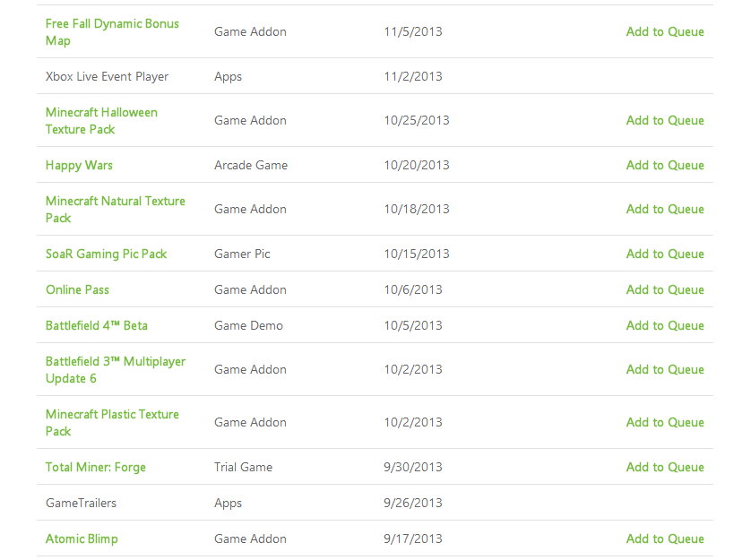
Task: Add Minecraft Halloween Texture Pack to queue
Action: [x=665, y=120]
